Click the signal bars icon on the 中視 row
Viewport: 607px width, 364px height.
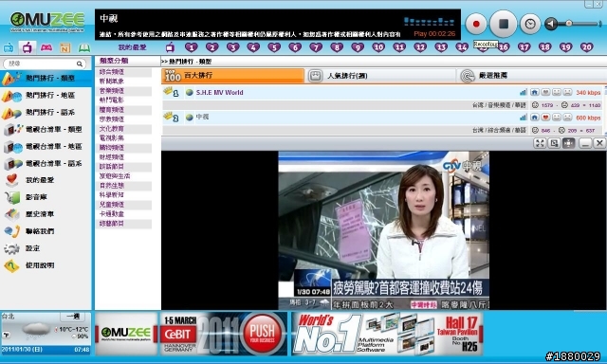[524, 118]
